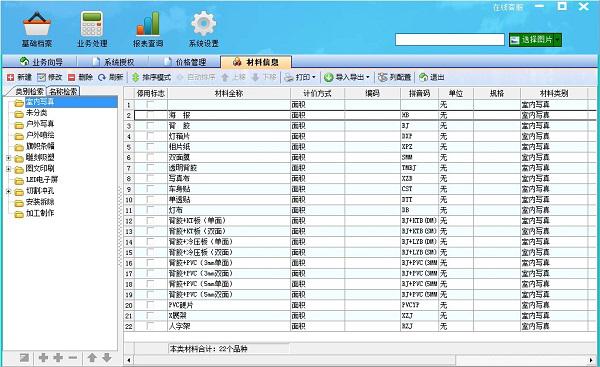This screenshot has height=367, width=600.
Task: Click the 导入导出 green icon
Action: pyautogui.click(x=328, y=77)
